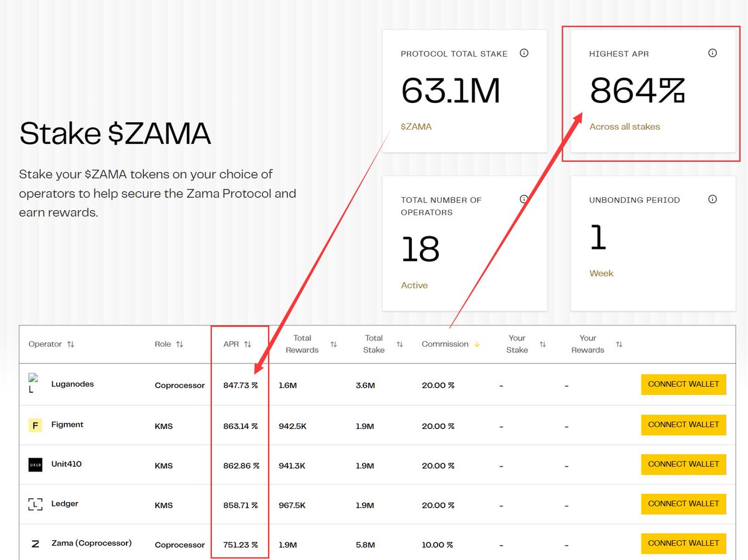Click the 941.3K total rewards cell
The height and width of the screenshot is (560, 748).
292,466
